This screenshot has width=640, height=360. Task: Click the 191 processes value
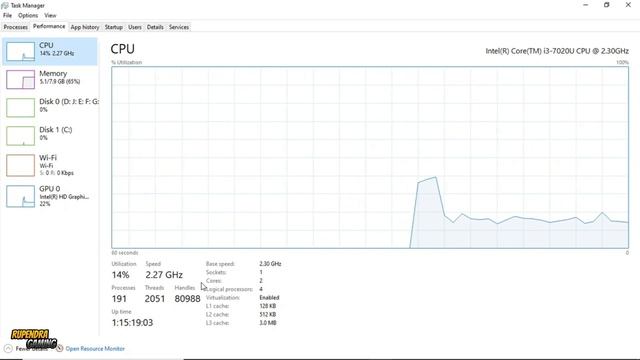click(x=119, y=299)
